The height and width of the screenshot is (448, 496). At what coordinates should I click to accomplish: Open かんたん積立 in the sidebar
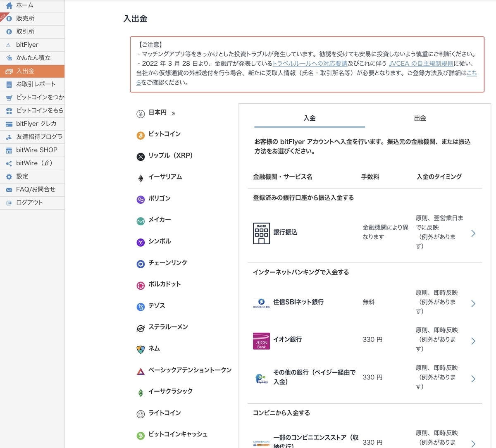tap(32, 58)
